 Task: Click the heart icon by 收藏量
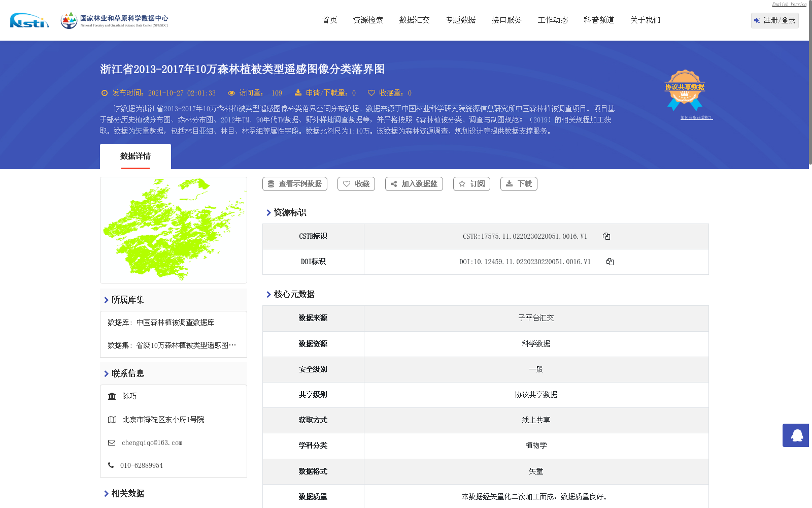[371, 93]
